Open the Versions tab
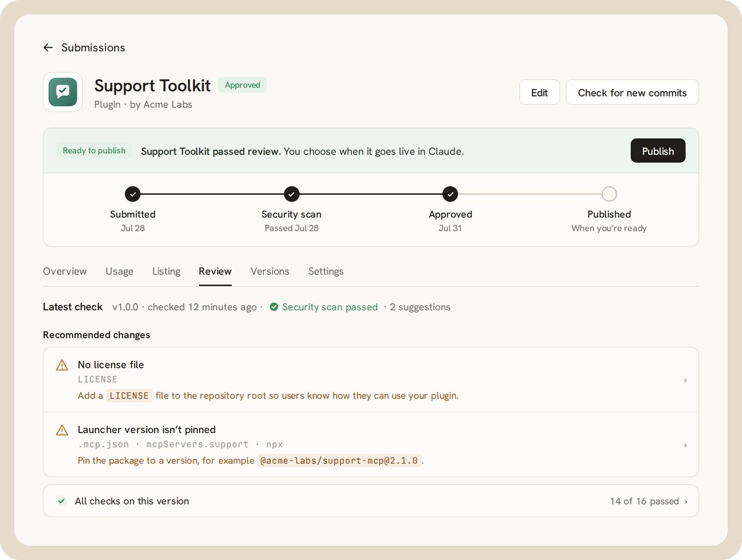The image size is (742, 560). [270, 271]
